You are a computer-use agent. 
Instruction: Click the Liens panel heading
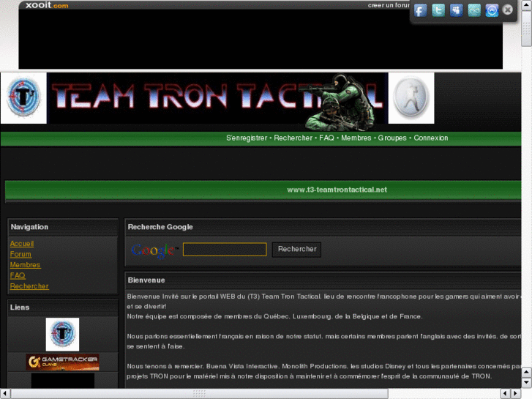(20, 307)
